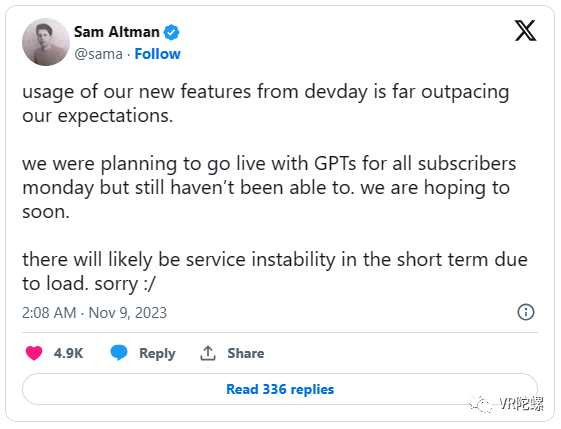Image resolution: width=561 pixels, height=429 pixels.
Task: Click the blue verified badge beside the name
Action: [x=171, y=32]
